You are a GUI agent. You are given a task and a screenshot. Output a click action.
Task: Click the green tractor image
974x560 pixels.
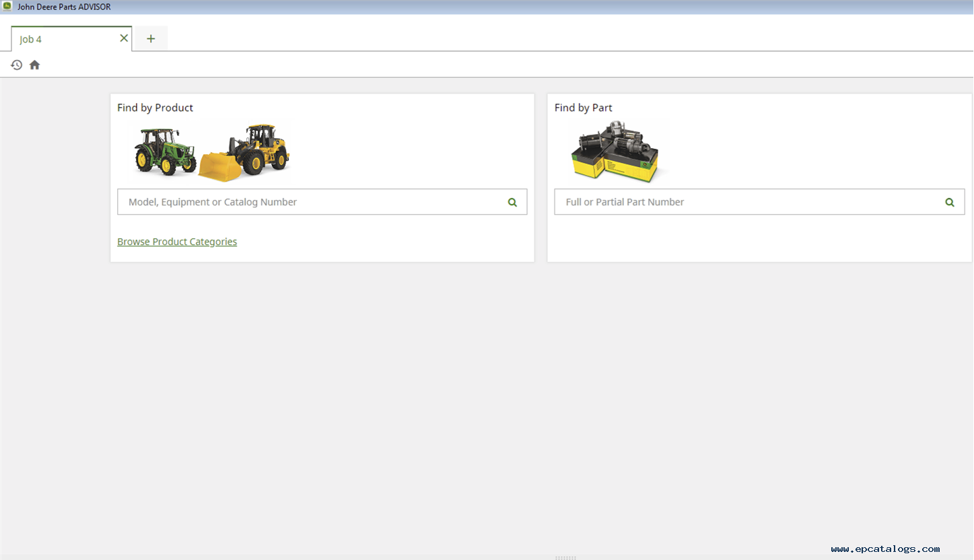pos(165,151)
